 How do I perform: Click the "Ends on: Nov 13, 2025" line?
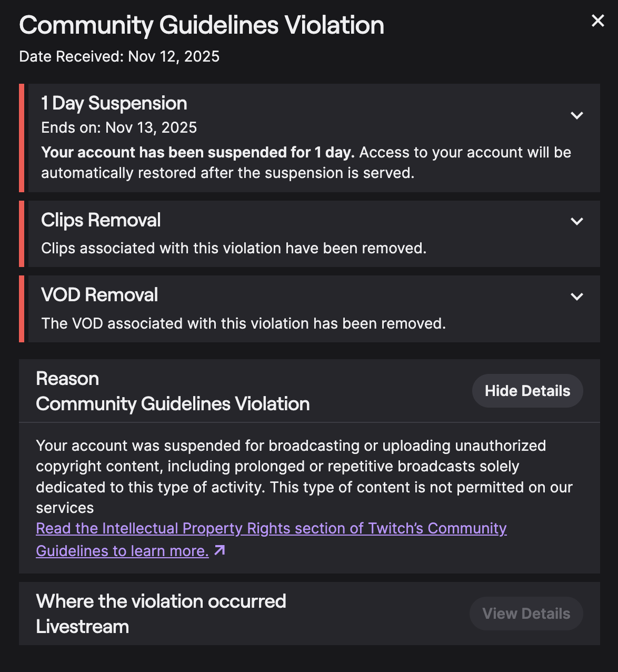(x=119, y=127)
